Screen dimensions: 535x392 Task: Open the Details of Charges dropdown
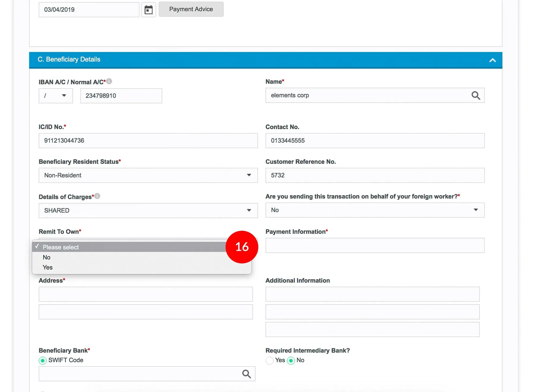148,210
